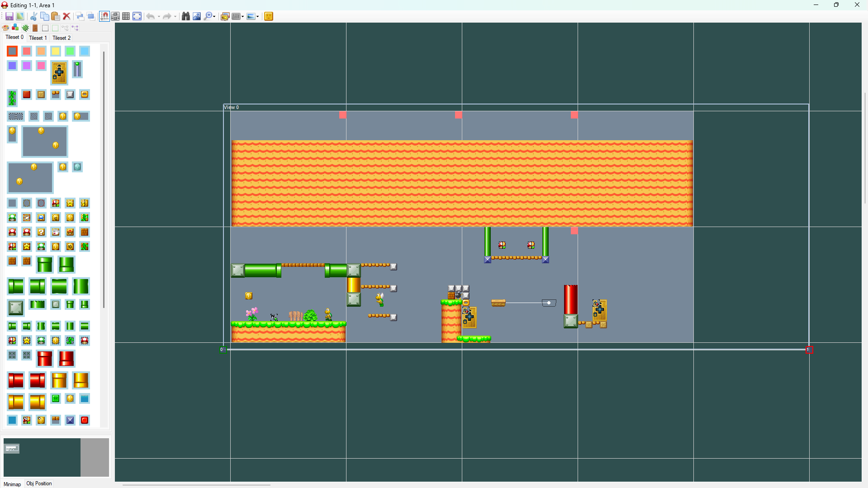The image size is (868, 488).
Task: Click the tile palette vertical scrollbar
Action: 104,180
